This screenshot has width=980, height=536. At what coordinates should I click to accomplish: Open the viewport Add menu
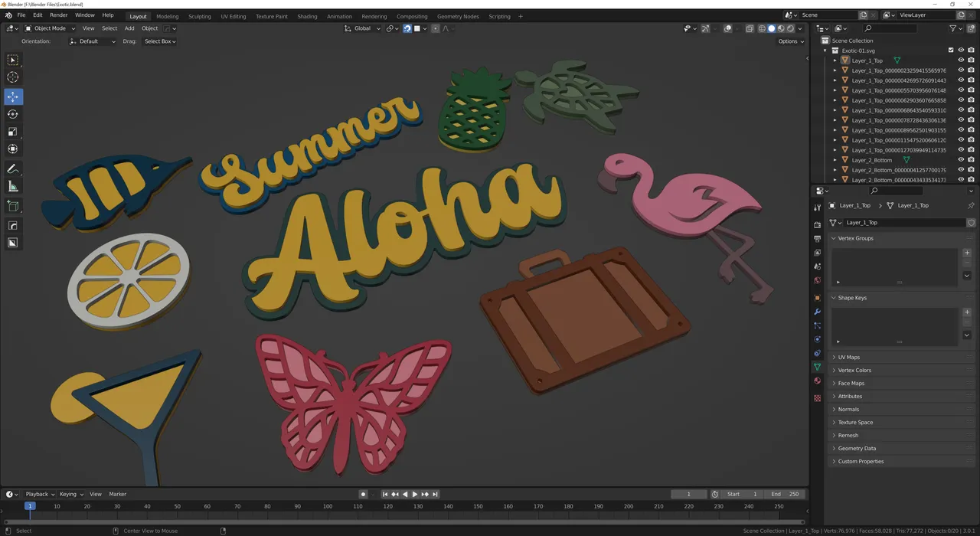pyautogui.click(x=129, y=28)
